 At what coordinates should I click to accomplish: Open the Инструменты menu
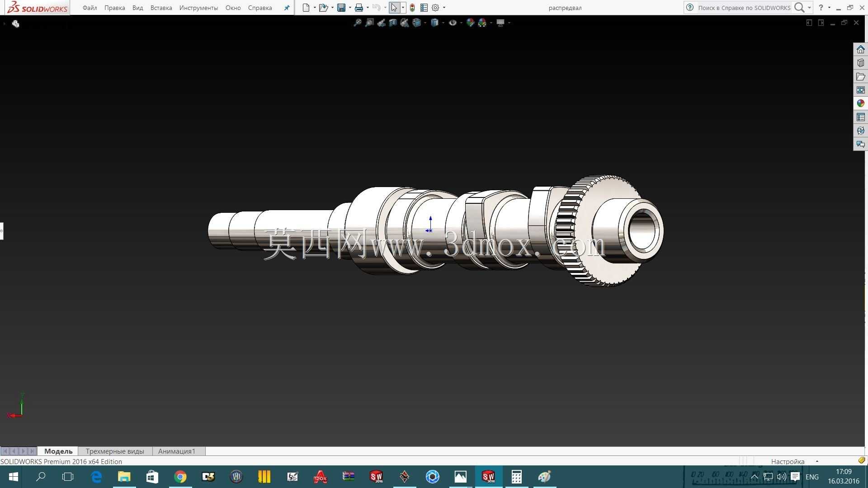click(199, 8)
